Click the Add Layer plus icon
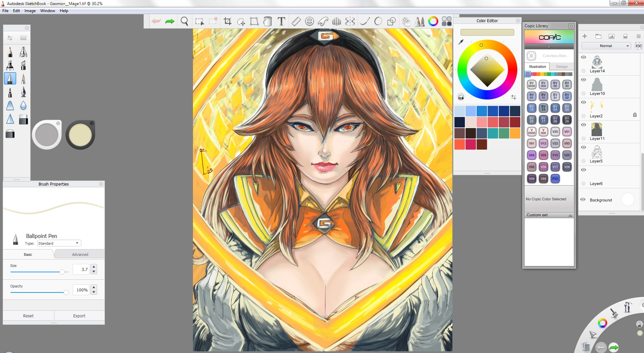644x353 pixels. pyautogui.click(x=585, y=36)
